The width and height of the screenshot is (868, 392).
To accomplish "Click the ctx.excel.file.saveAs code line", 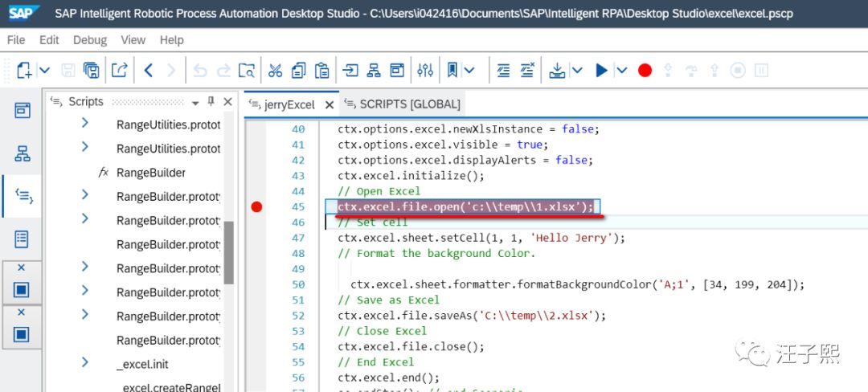I will 473,316.
